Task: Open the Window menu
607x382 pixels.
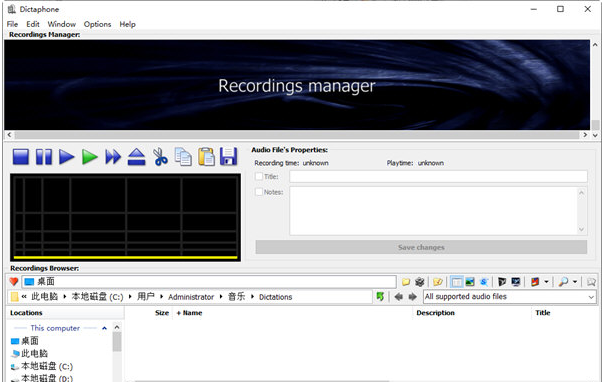Action: tap(62, 24)
